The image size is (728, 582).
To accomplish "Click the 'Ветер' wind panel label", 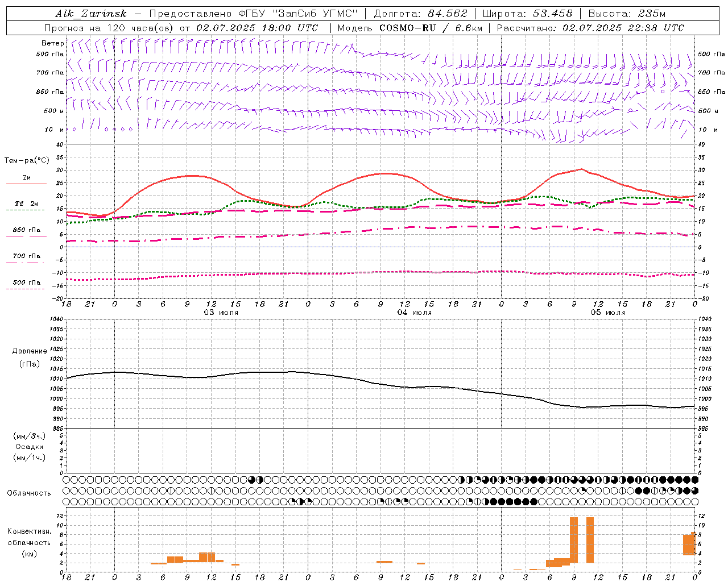I will tap(52, 43).
